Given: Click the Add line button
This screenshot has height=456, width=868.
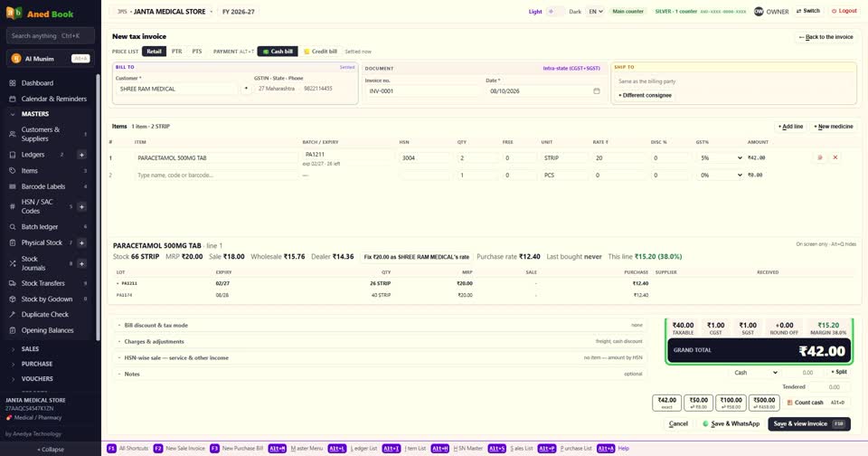Looking at the screenshot, I should point(790,127).
